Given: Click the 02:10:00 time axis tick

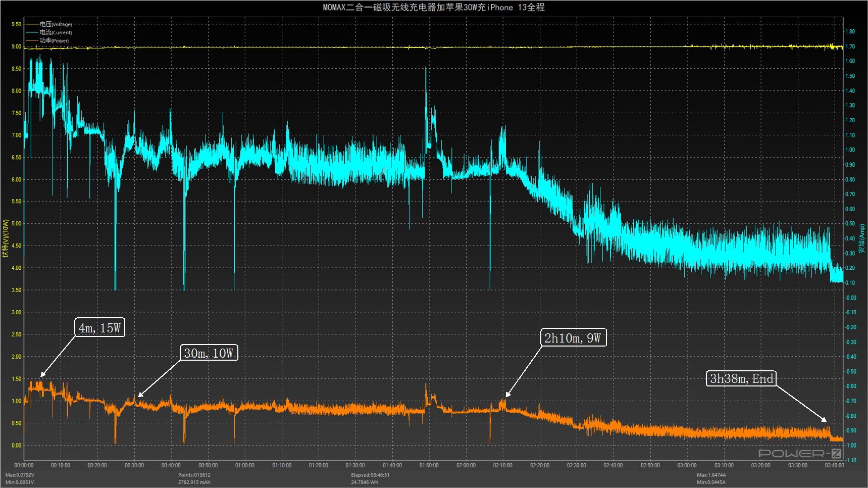Looking at the screenshot, I should (503, 465).
